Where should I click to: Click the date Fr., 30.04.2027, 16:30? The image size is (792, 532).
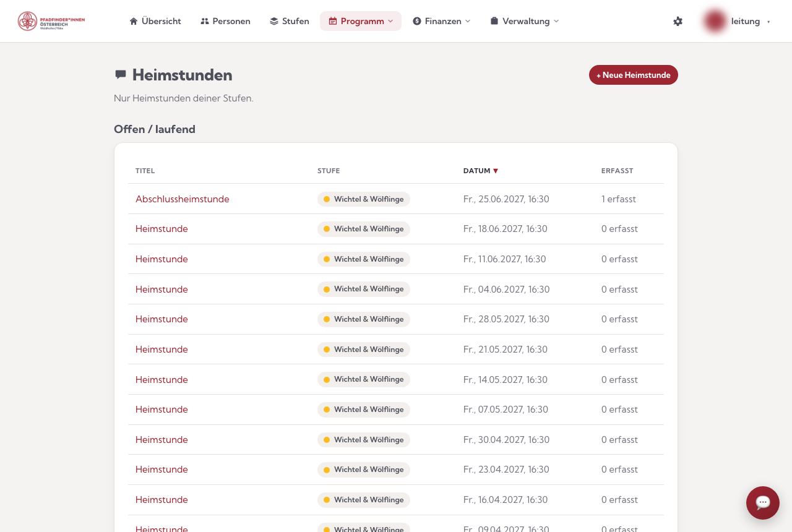(506, 440)
